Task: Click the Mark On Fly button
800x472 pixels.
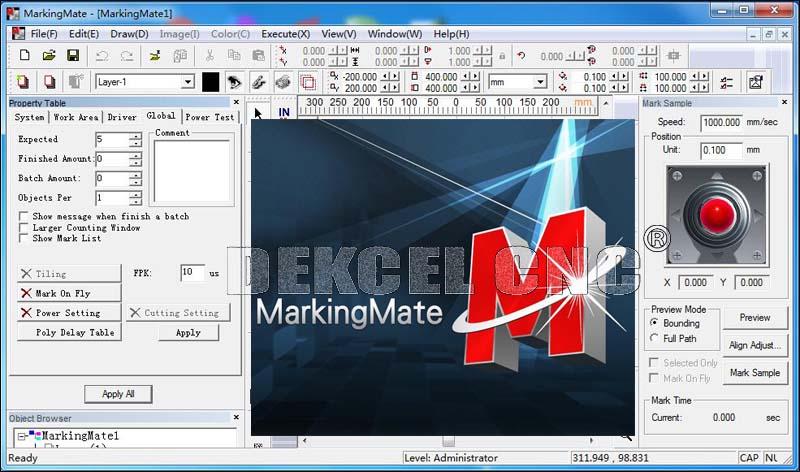Action: (x=69, y=293)
